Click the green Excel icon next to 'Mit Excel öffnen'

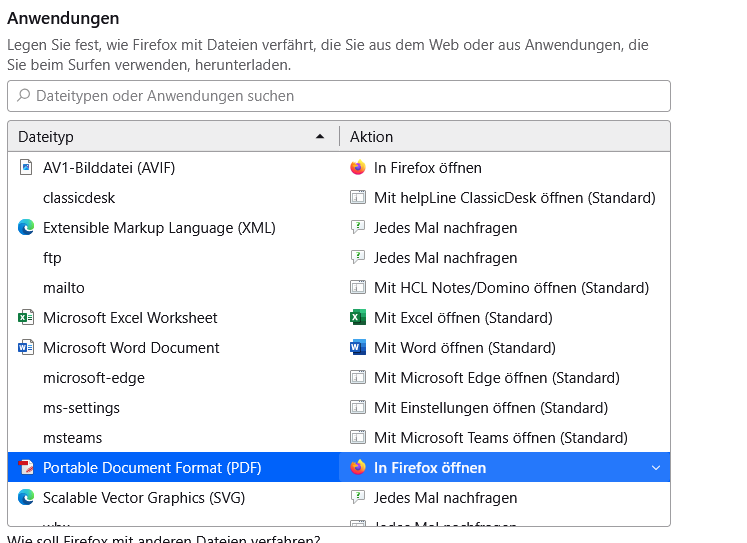click(x=358, y=317)
